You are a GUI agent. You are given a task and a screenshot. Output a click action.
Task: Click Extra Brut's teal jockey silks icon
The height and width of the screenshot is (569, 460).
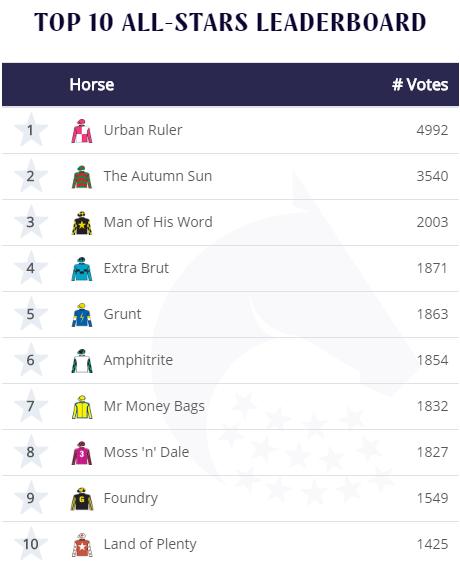click(82, 269)
